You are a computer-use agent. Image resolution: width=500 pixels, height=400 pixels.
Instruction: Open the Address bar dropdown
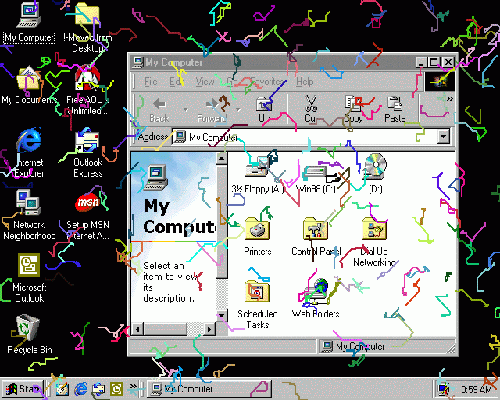click(444, 137)
